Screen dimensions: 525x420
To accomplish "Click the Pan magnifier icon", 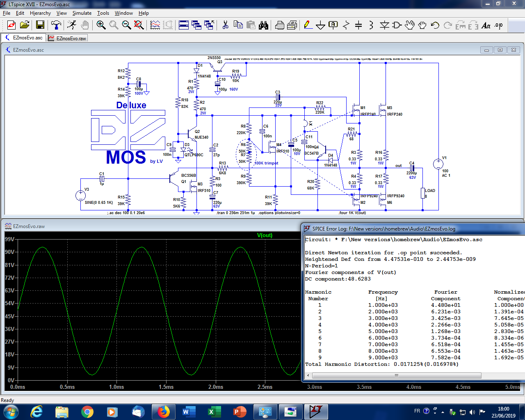I will point(114,25).
